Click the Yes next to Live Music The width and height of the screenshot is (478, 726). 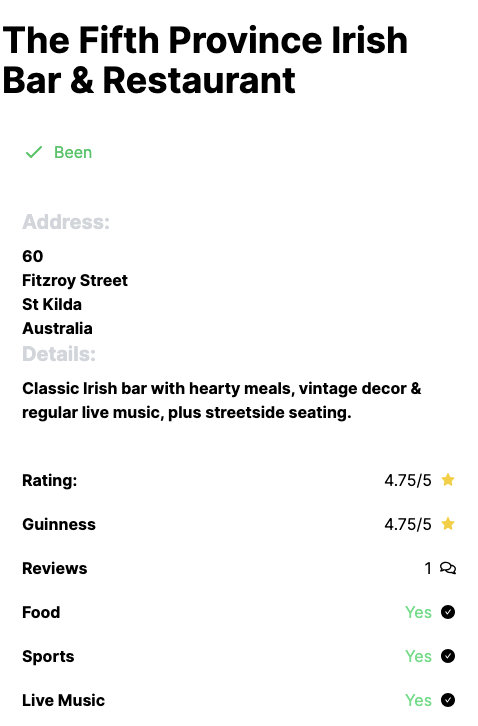[x=418, y=700]
